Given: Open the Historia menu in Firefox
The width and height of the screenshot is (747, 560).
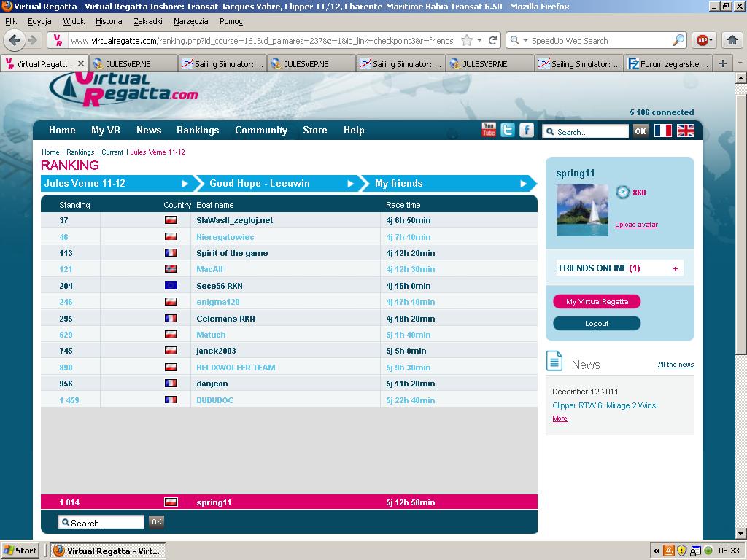Looking at the screenshot, I should [x=109, y=21].
